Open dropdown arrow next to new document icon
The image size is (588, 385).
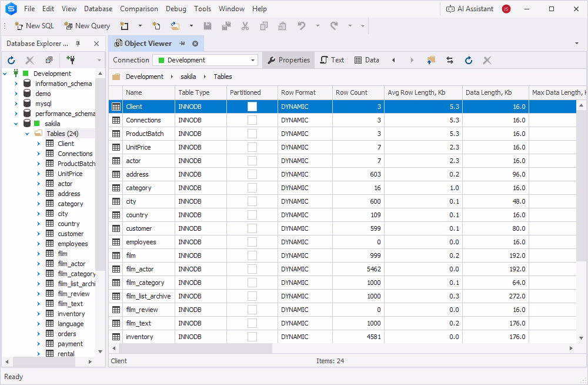[x=141, y=25]
